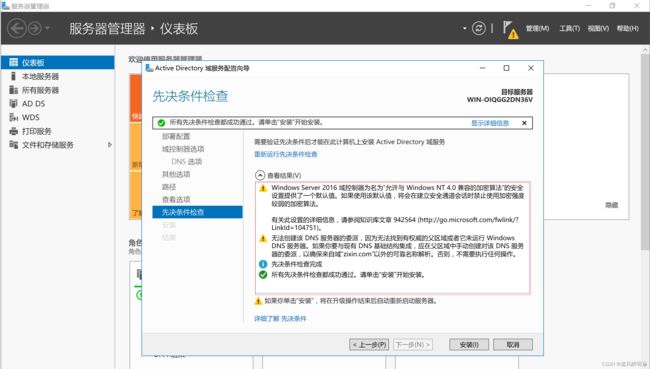This screenshot has width=650, height=369.
Task: Click green check icon in results list
Action: [263, 274]
